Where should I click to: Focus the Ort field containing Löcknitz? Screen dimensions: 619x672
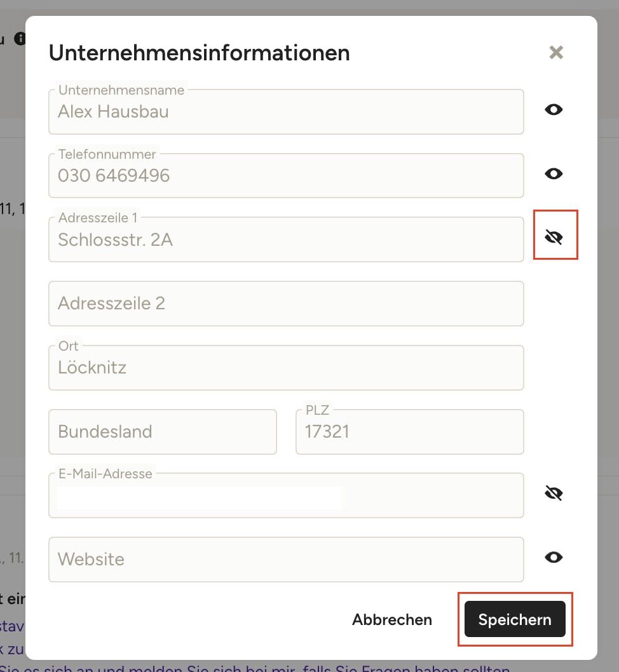click(x=286, y=368)
